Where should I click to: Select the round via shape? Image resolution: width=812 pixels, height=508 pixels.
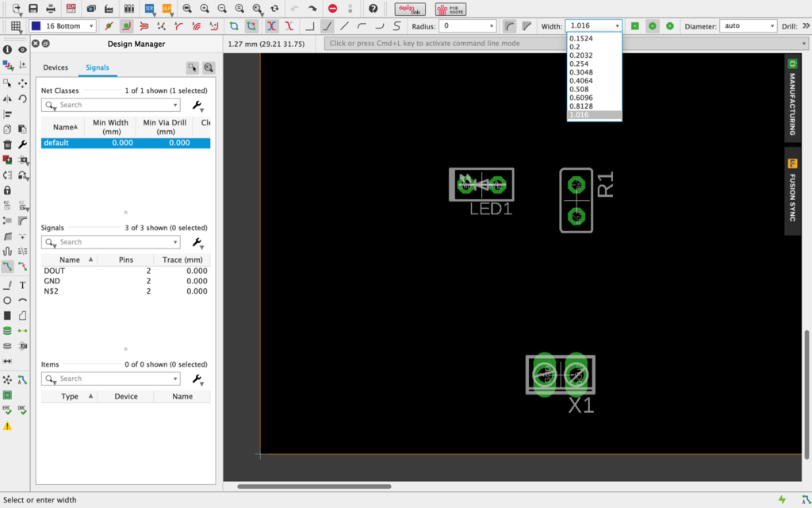653,26
